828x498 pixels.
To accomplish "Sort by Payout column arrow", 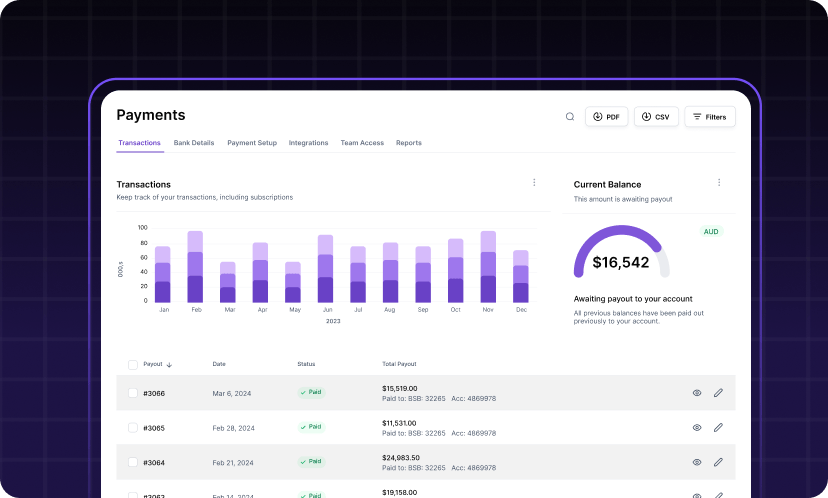I will point(170,365).
